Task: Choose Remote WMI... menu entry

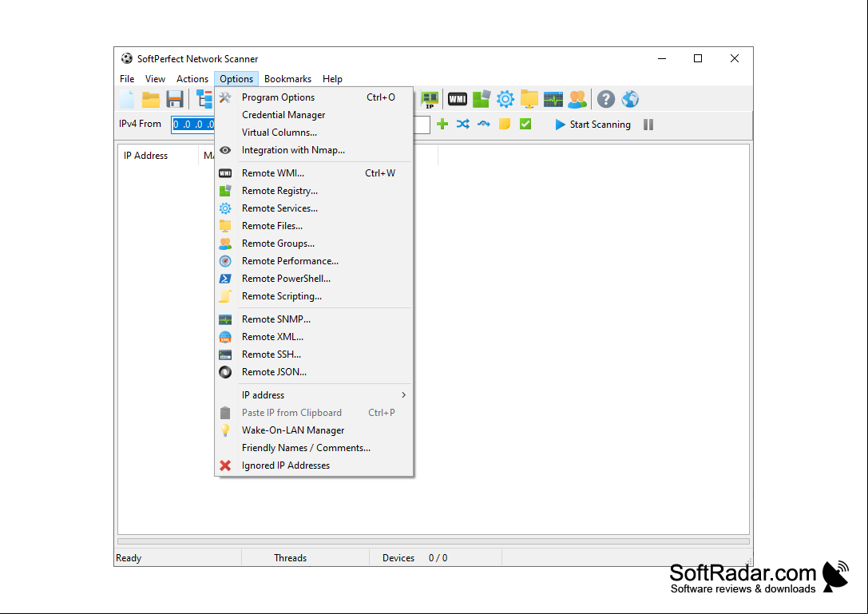Action: 314,173
